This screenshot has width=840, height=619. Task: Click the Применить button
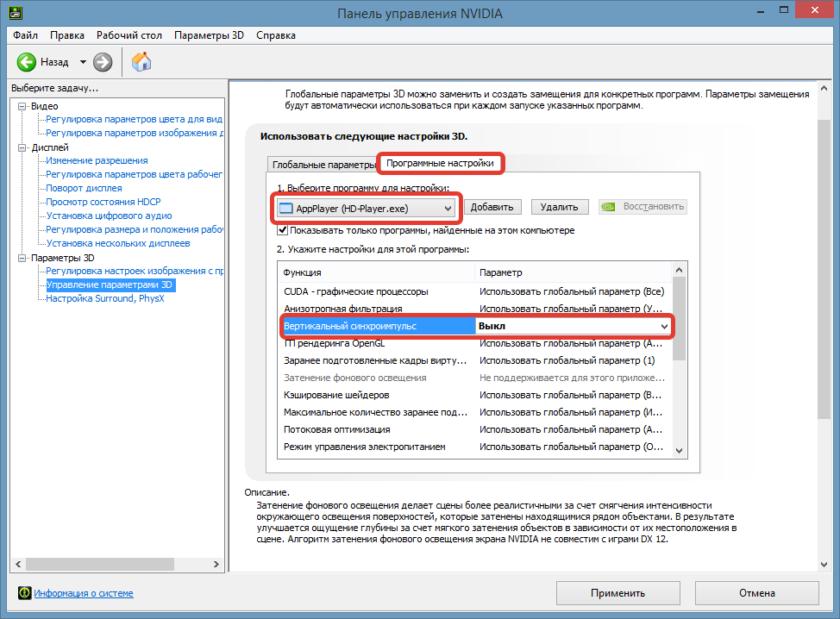click(x=617, y=593)
